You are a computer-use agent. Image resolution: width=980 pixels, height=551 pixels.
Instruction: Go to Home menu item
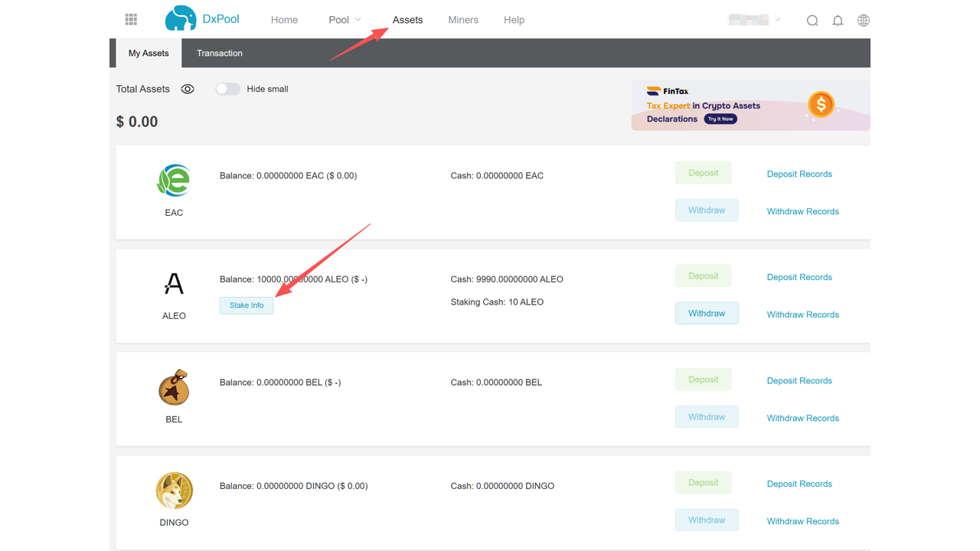(284, 20)
